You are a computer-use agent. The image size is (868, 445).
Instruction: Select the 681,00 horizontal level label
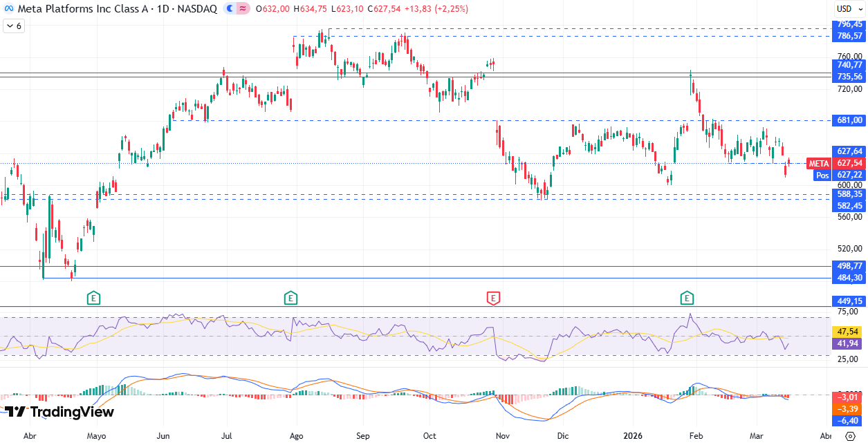[x=849, y=120]
